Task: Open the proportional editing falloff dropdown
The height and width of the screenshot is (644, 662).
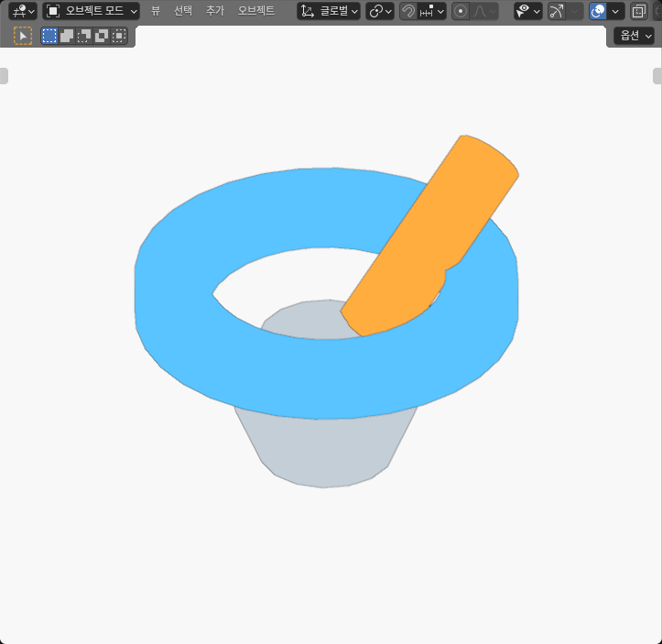Action: coord(483,11)
